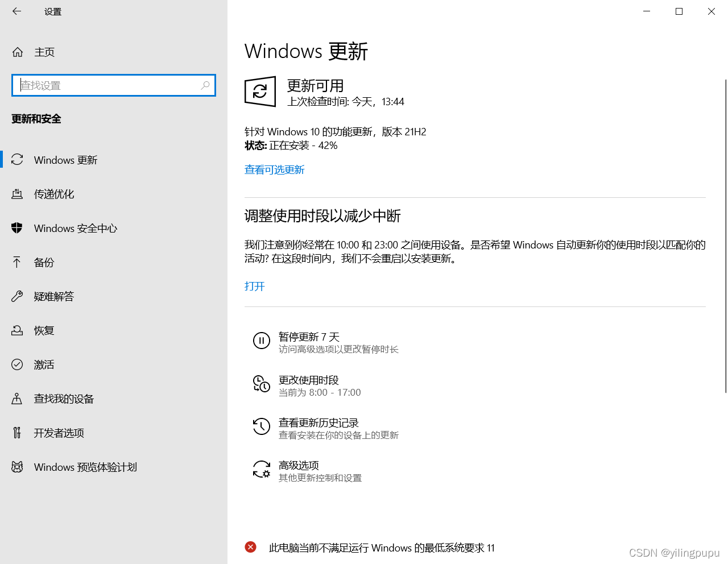Go to Windows 安全中心 page
Viewport: 728px width, 564px height.
tap(114, 228)
